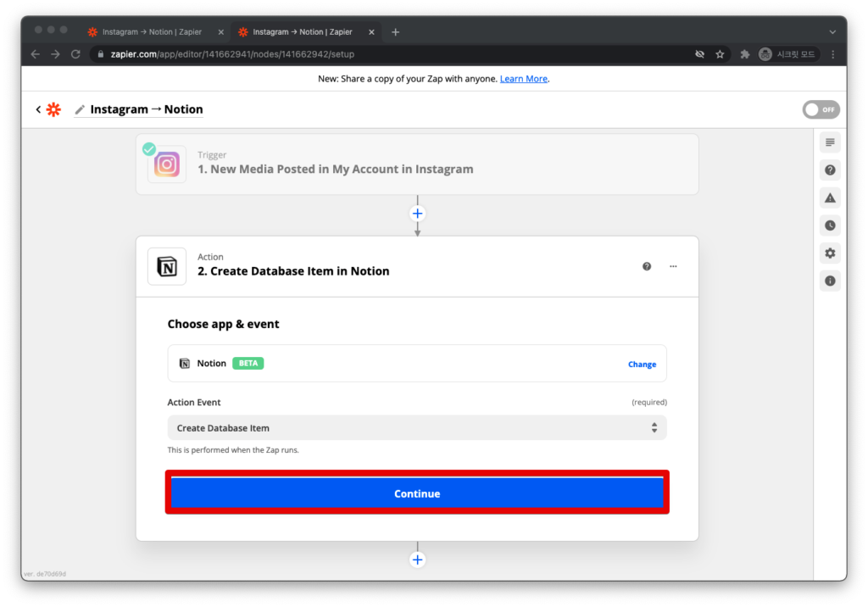Open the help question-mark icon in right sidebar
Viewport: 868px width, 607px height.
[x=830, y=170]
